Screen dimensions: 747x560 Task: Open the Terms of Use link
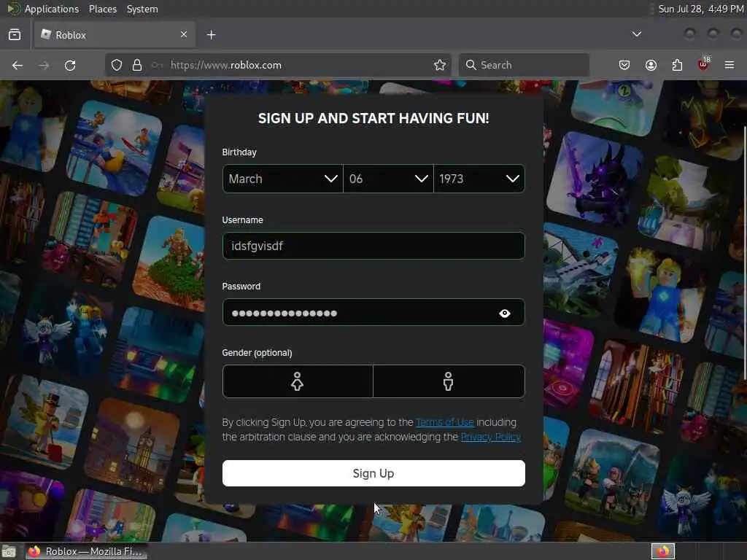coord(445,422)
